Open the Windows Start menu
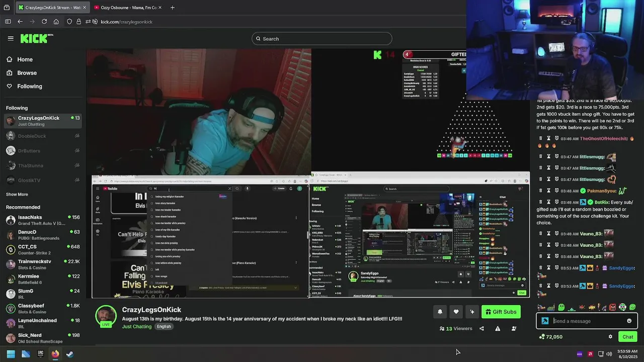This screenshot has width=644, height=362. pos(11,354)
